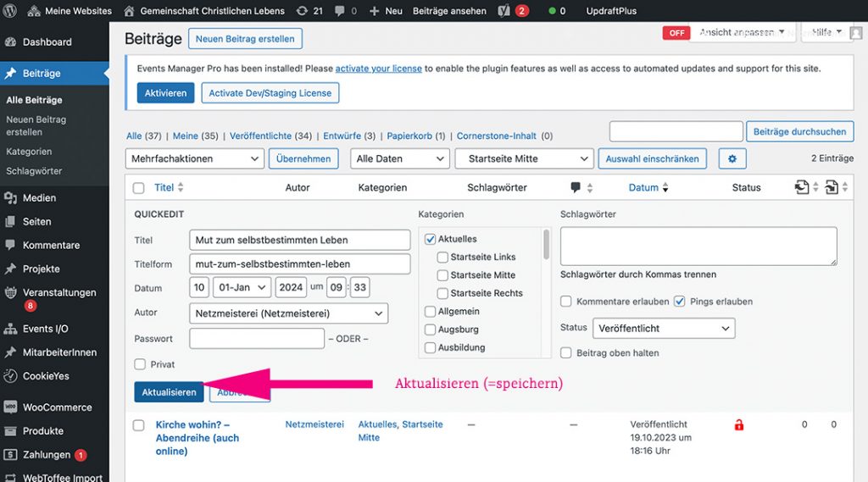Open the WooCommerce menu in sidebar

pos(57,407)
